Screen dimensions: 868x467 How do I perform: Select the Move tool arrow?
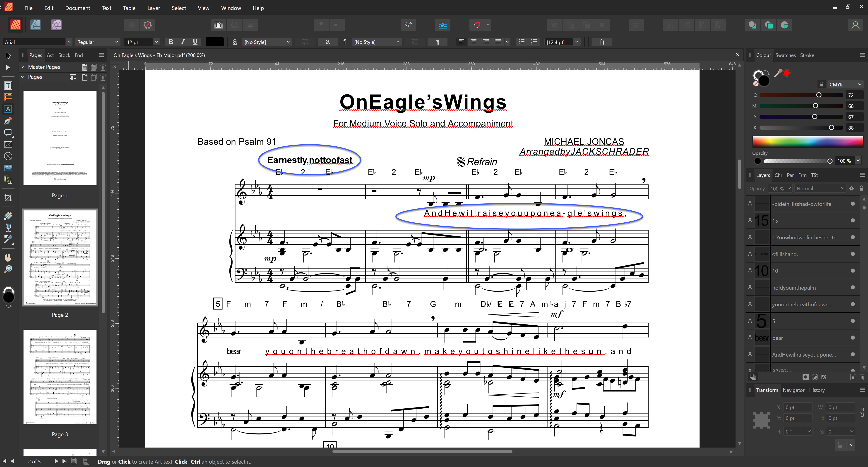tap(8, 55)
